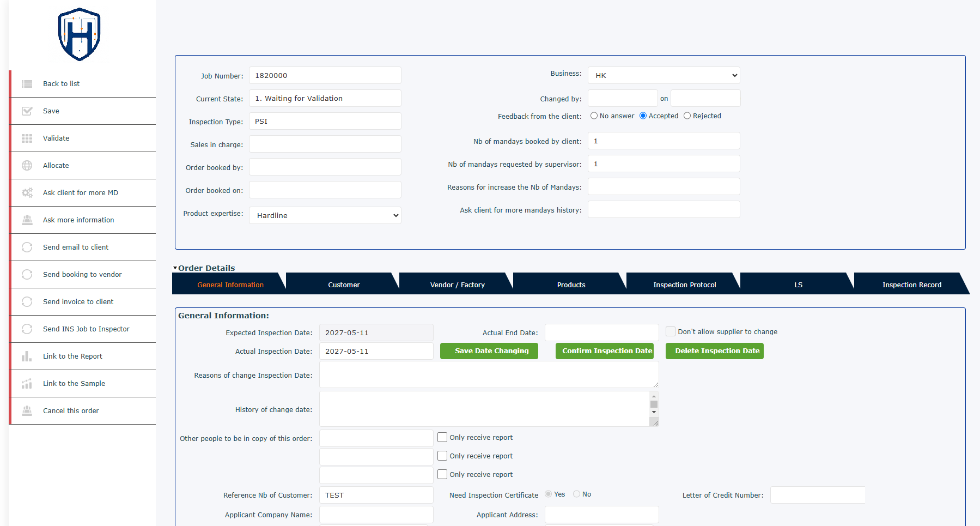This screenshot has height=526, width=980.
Task: Click the chart icon beside Link to the Sample
Action: point(27,384)
